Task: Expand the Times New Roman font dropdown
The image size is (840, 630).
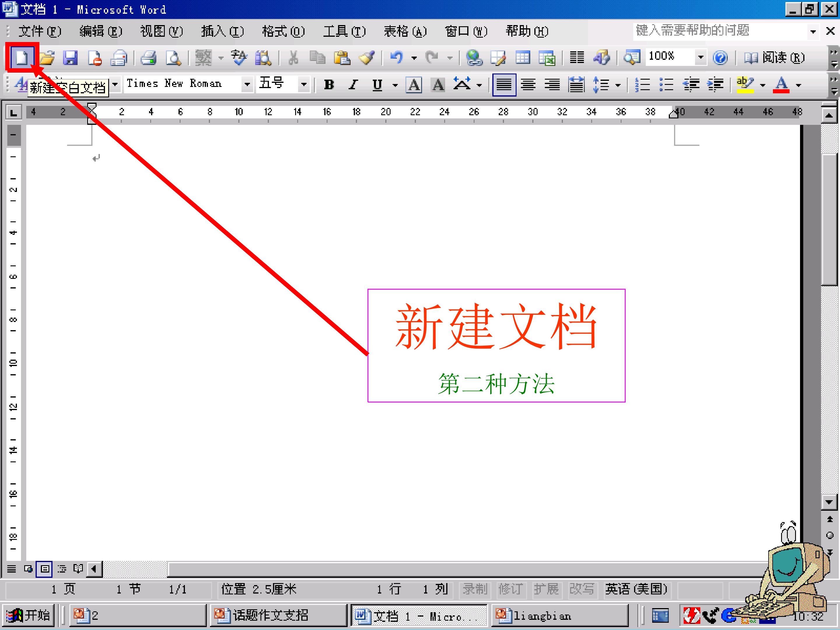Action: [247, 84]
